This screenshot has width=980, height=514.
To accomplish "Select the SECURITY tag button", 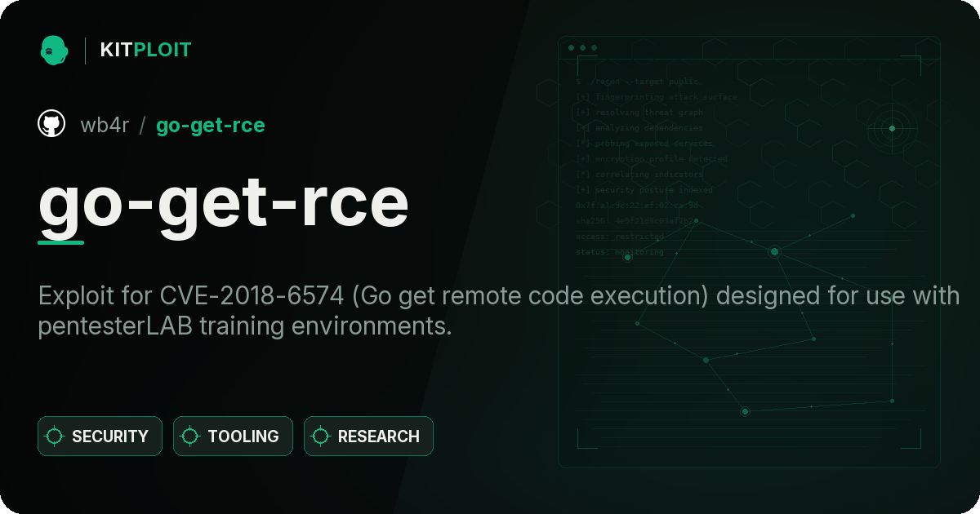I will 100,436.
